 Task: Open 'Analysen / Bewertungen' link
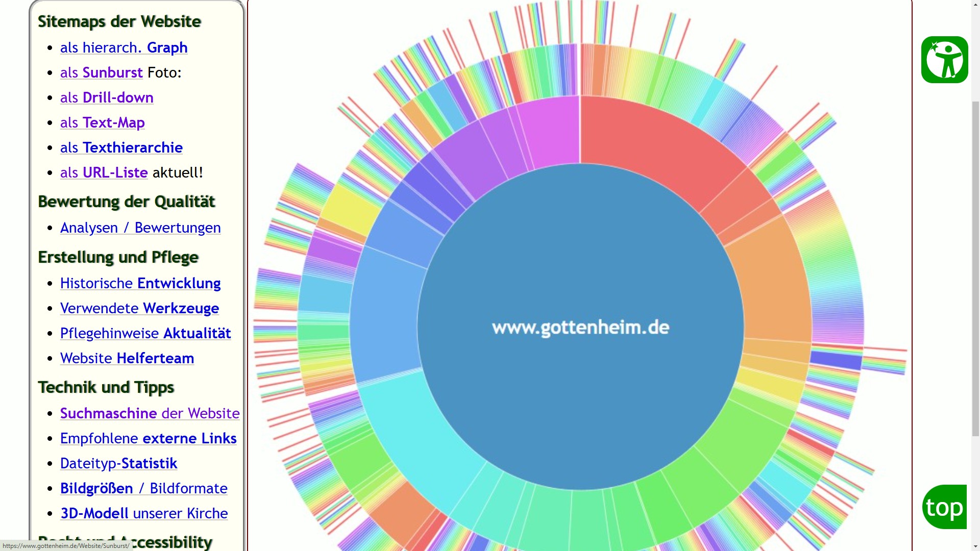[x=140, y=228]
